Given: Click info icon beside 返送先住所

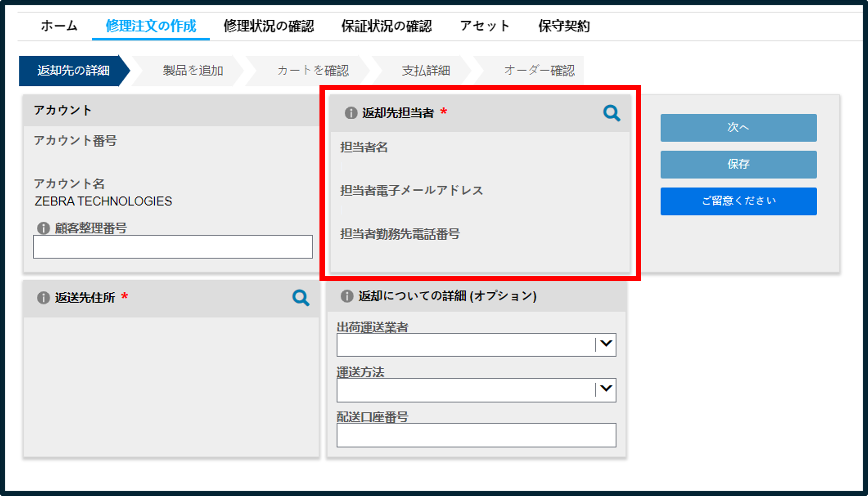Looking at the screenshot, I should (43, 298).
